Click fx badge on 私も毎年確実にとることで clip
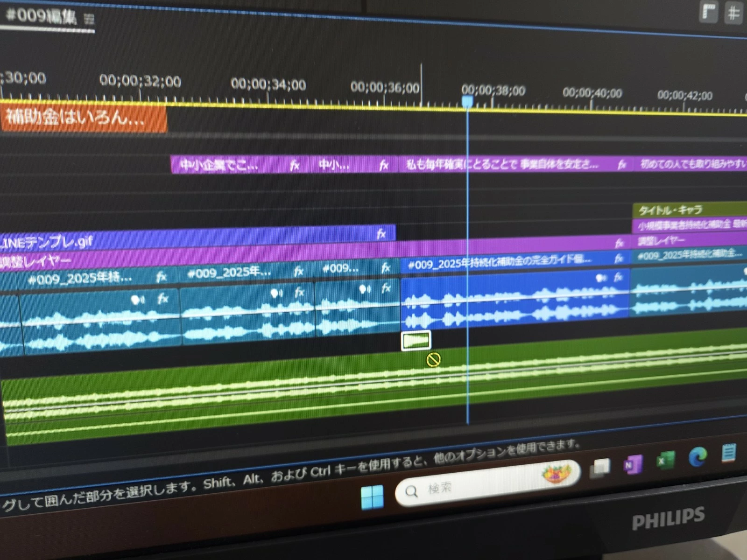Screen dimensions: 747x560 (x=622, y=164)
